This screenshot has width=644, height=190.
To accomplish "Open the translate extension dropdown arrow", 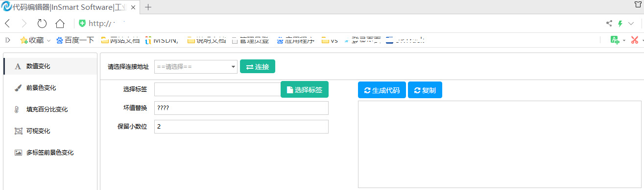I will tap(624, 40).
